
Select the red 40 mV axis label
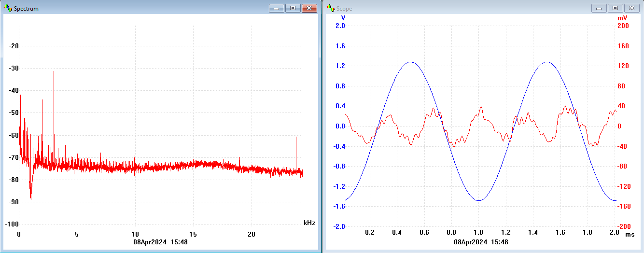pos(622,106)
